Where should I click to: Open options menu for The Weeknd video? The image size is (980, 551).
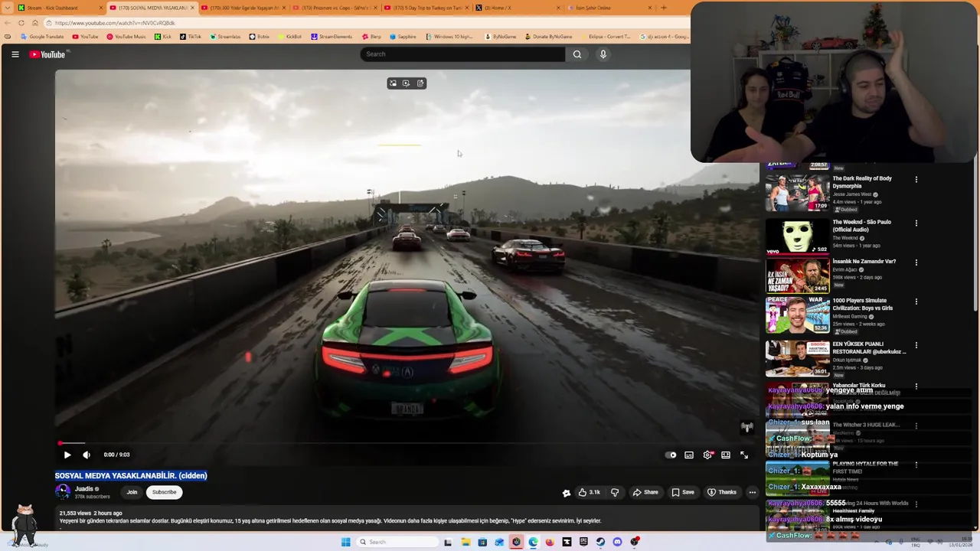coord(916,223)
